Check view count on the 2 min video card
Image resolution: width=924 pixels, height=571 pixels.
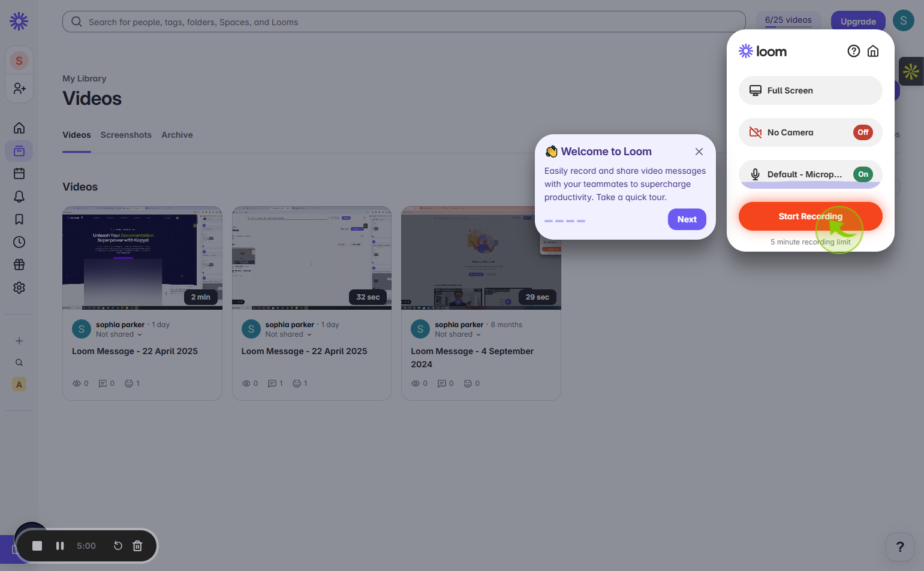pyautogui.click(x=80, y=383)
